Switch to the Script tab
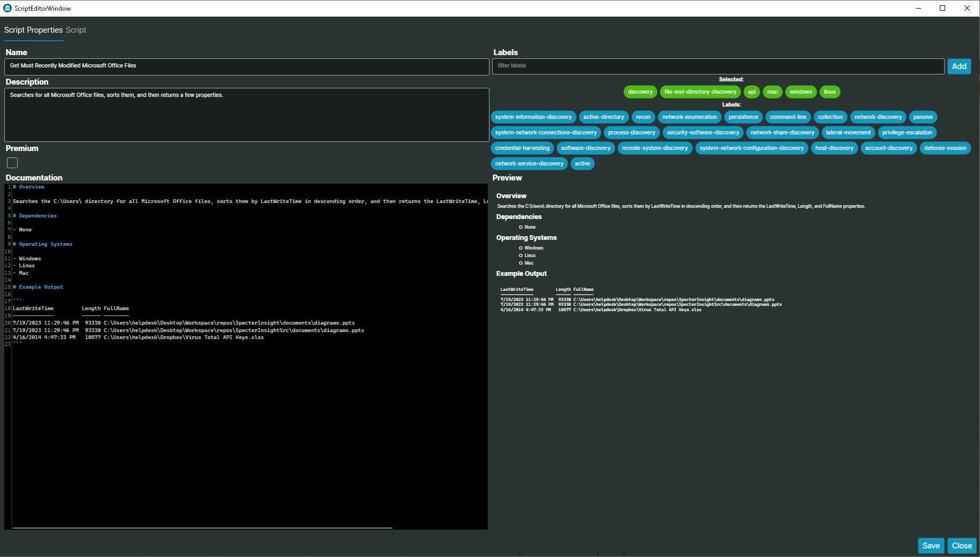The height and width of the screenshot is (557, 980). (76, 30)
